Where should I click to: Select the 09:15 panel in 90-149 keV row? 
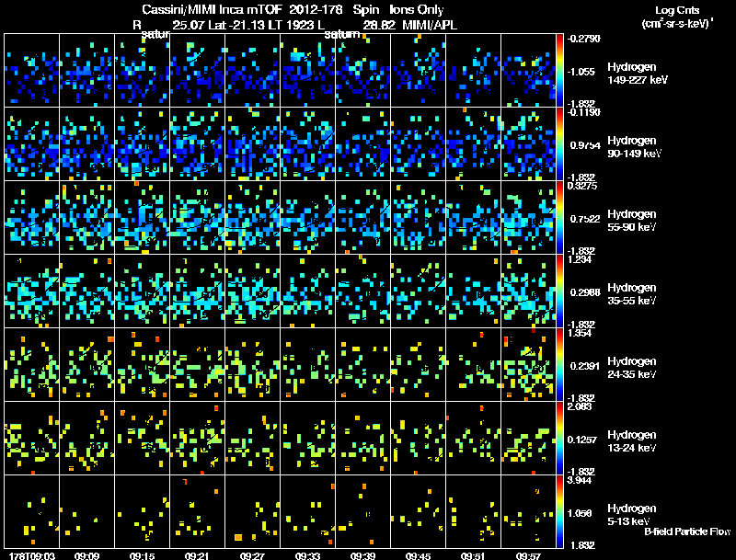pos(143,144)
